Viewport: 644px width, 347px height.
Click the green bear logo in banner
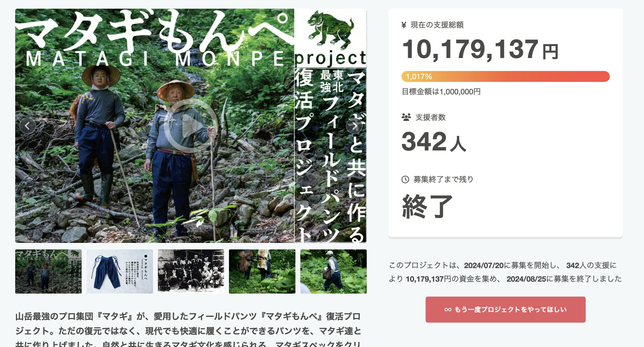[x=330, y=30]
